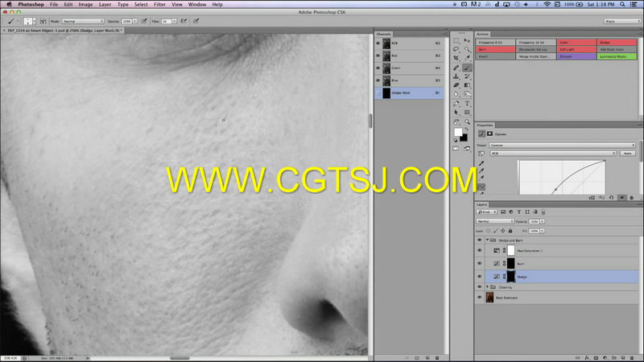The width and height of the screenshot is (644, 362).
Task: Select the Pen tool
Action: 456,104
